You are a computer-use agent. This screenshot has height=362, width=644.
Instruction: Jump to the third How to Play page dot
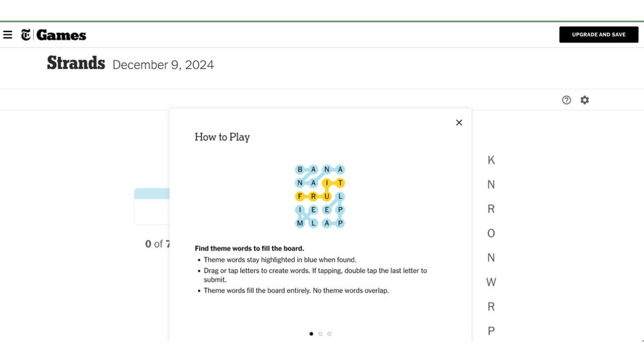pos(329,334)
